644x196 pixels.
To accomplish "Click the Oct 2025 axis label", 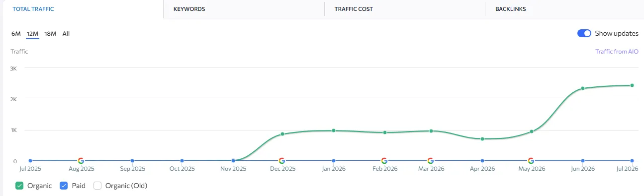I will (x=182, y=169).
